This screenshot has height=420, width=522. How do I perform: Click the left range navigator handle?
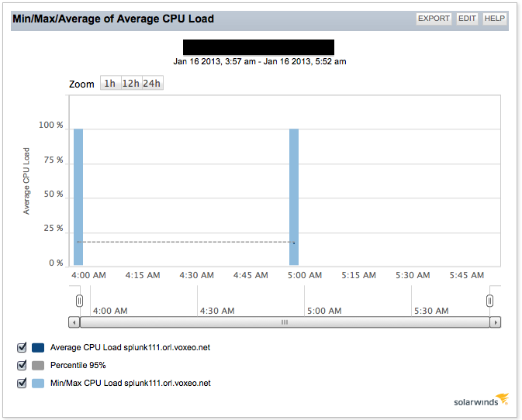[x=79, y=301]
